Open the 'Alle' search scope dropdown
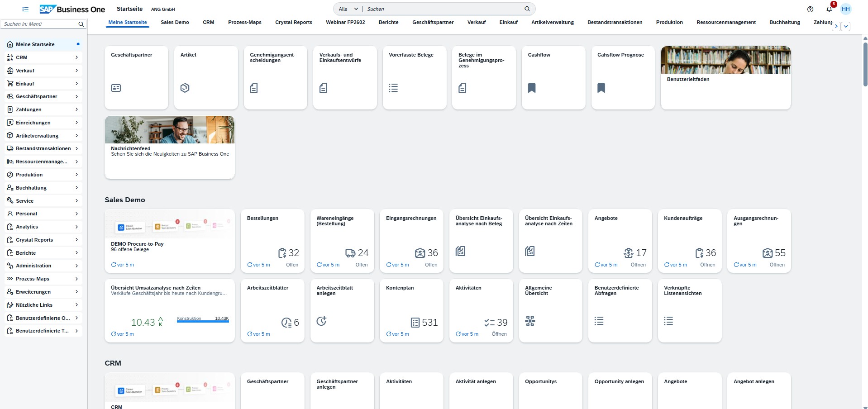The height and width of the screenshot is (409, 868). click(x=348, y=9)
